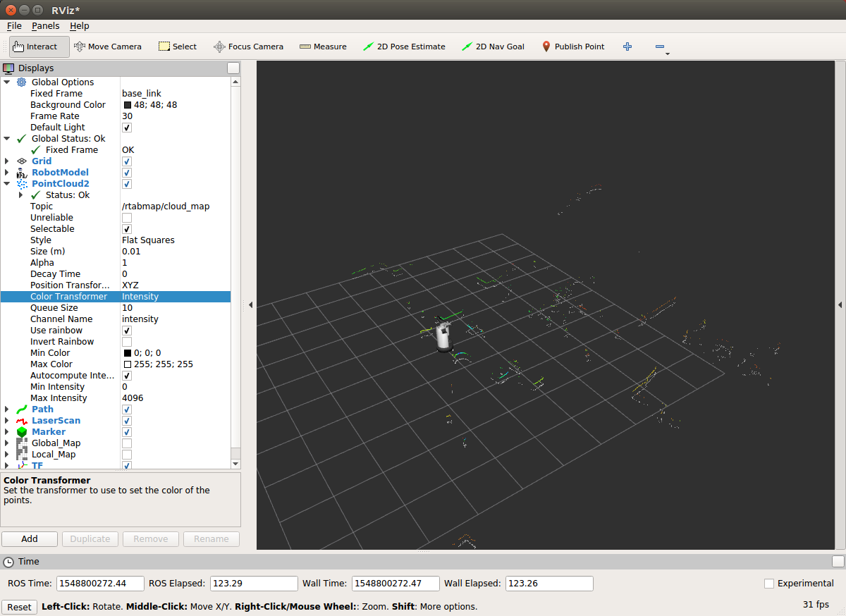Screen dimensions: 846x616
Task: Select the Move Camera tool
Action: pyautogui.click(x=107, y=47)
